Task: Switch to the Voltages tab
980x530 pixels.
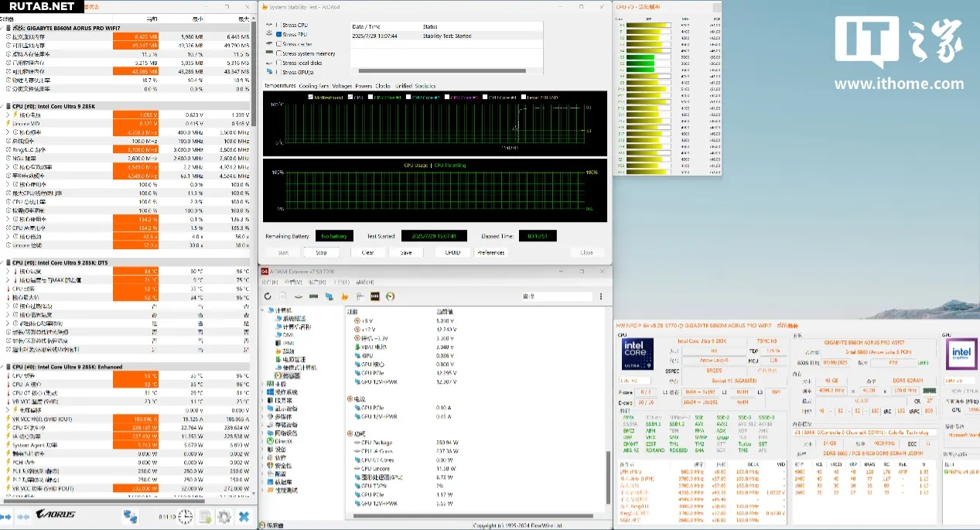Action: [x=342, y=86]
